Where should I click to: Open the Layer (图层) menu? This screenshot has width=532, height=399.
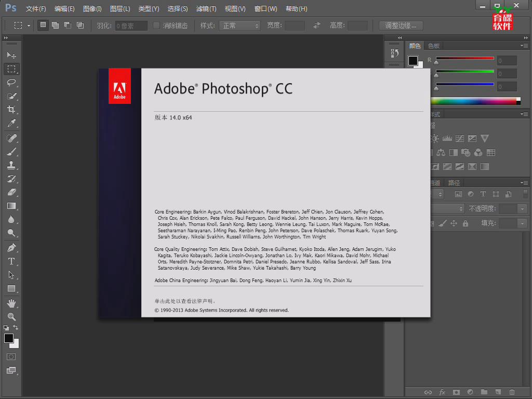120,9
